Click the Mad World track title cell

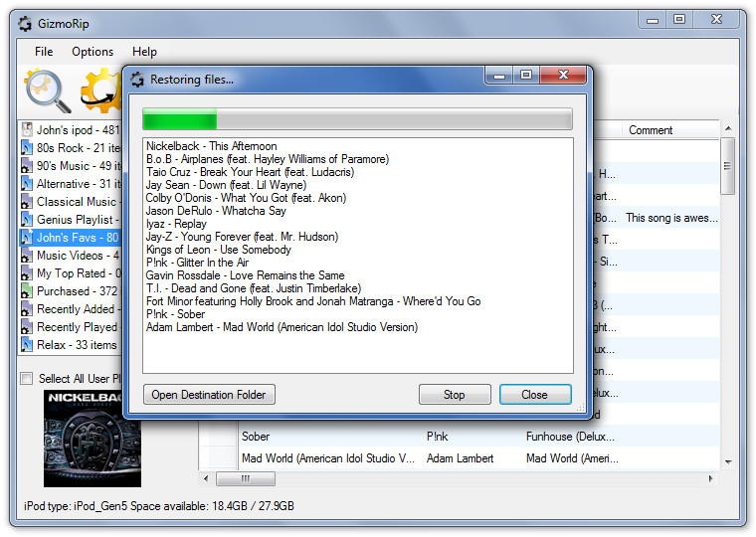330,458
